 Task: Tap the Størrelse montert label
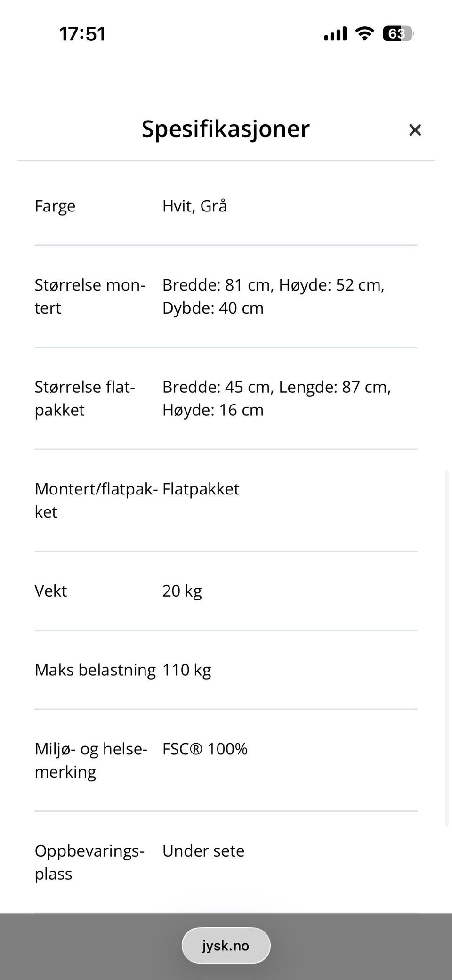[x=89, y=296]
